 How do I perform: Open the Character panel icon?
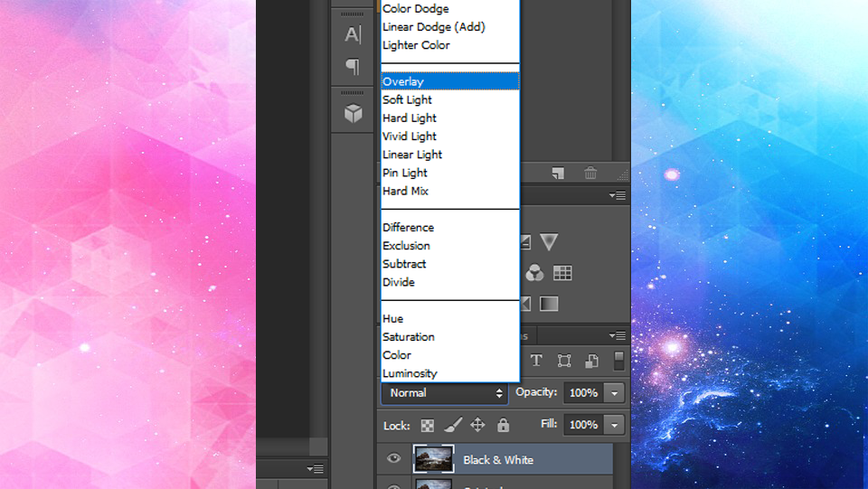point(353,35)
